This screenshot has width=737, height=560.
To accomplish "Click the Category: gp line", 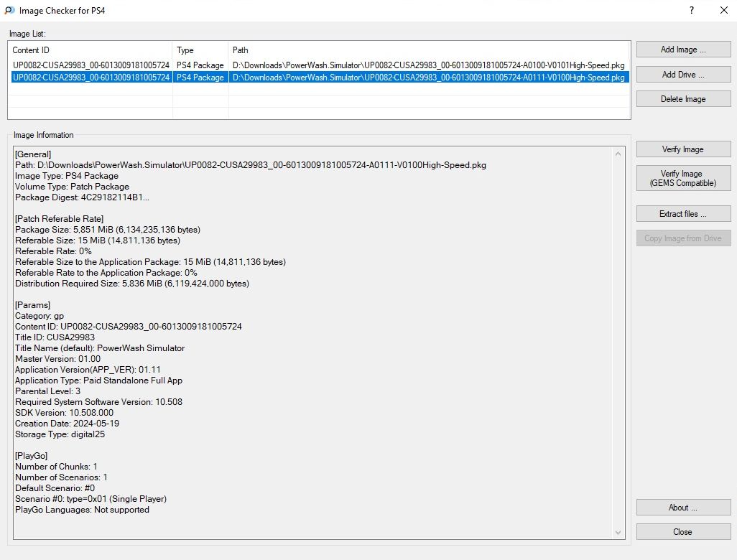I will [40, 316].
